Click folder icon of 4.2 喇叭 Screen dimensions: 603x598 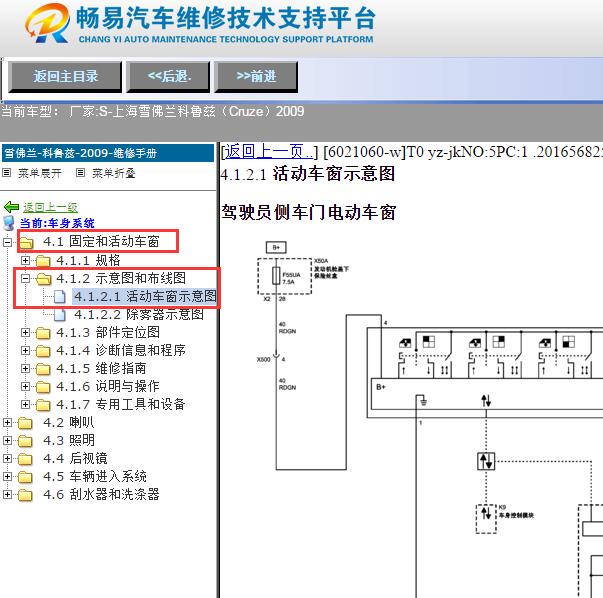[x=25, y=423]
